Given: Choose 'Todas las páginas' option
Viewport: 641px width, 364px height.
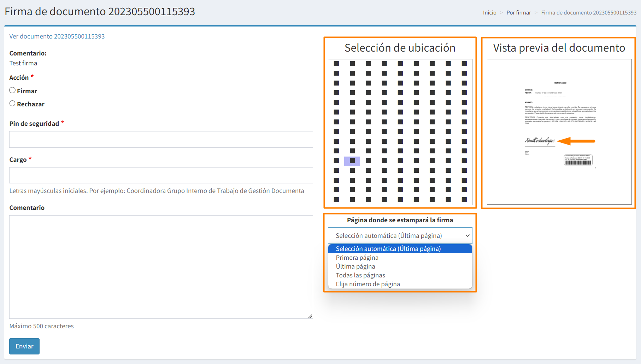Looking at the screenshot, I should (x=360, y=275).
